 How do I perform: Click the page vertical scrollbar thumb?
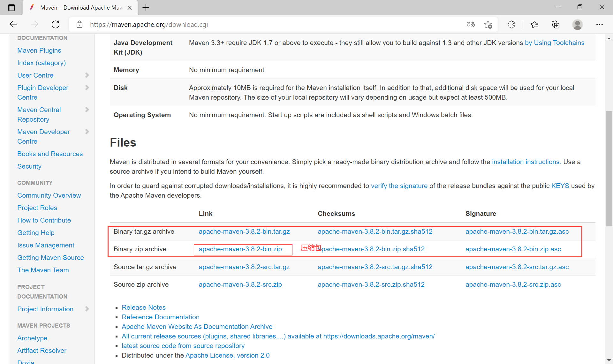609,168
